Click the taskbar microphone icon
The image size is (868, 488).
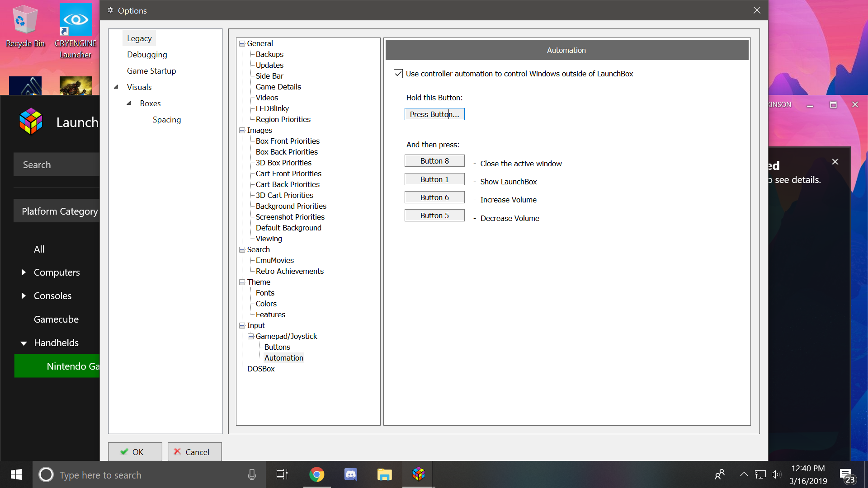252,475
